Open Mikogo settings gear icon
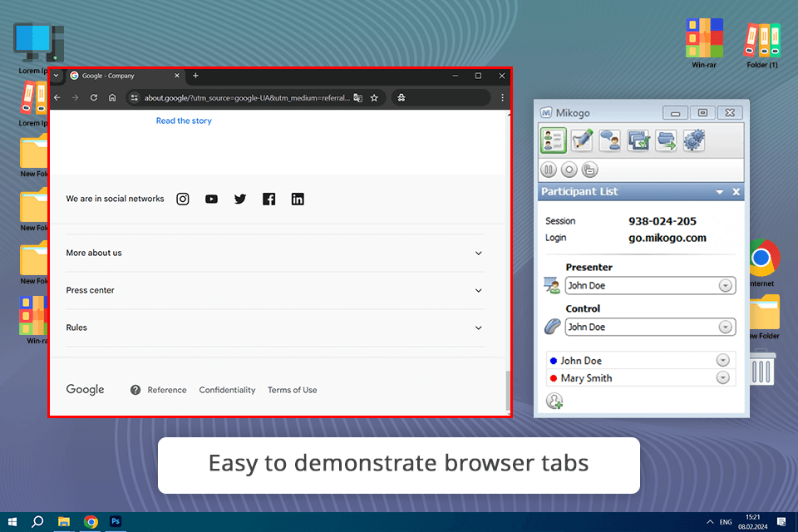 tap(693, 140)
